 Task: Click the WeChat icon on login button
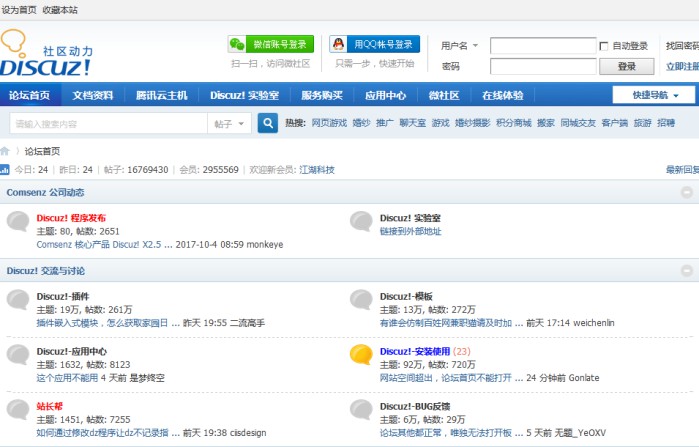237,44
